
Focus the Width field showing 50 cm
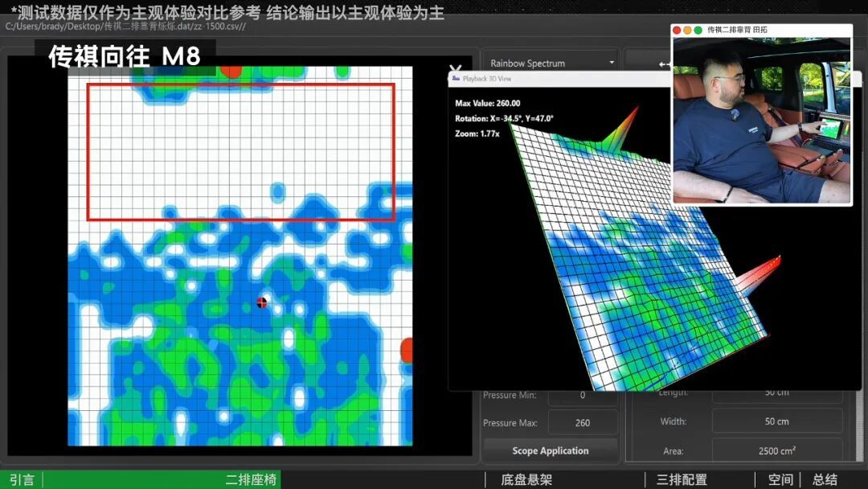coord(776,421)
